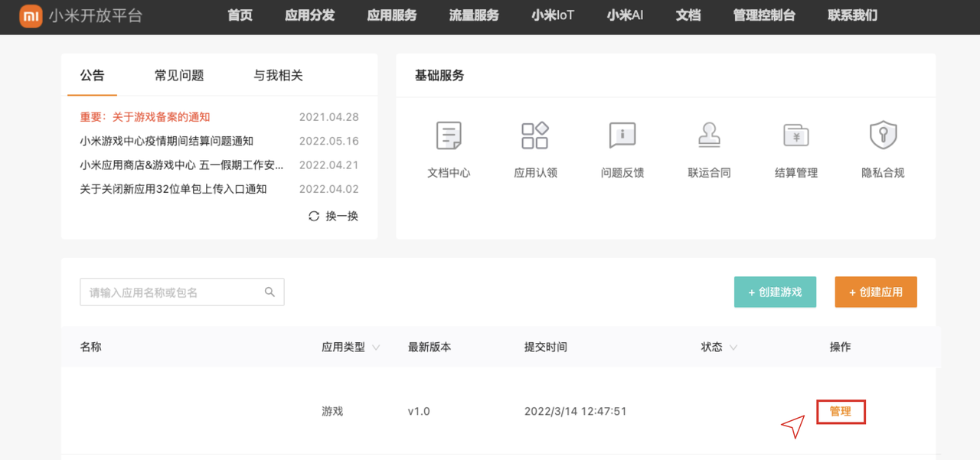Open the 应用分发 navigation menu
The image size is (980, 460).
pos(309,15)
